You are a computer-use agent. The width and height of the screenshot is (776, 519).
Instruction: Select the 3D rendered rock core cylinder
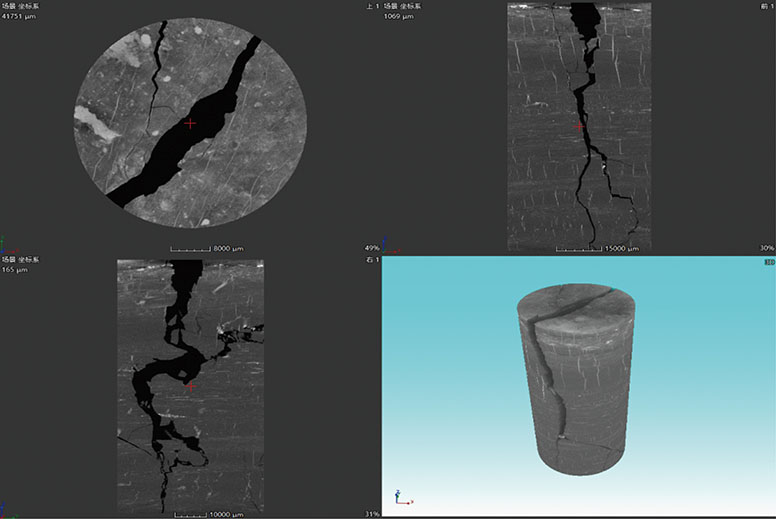576,379
